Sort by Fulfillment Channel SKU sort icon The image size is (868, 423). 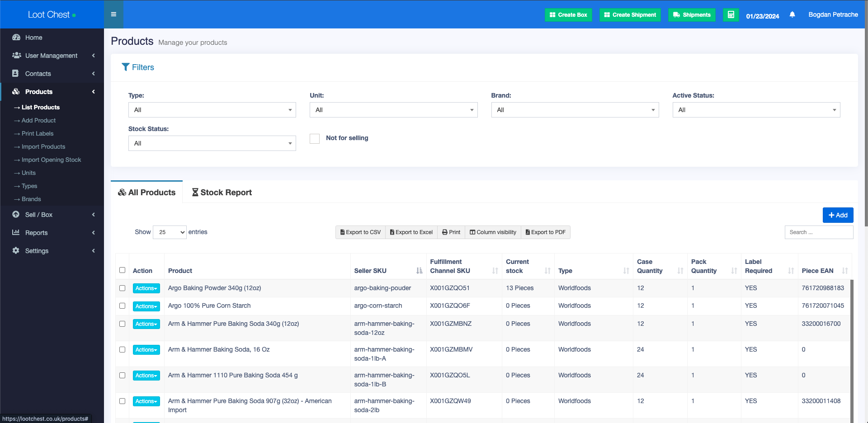(x=495, y=271)
